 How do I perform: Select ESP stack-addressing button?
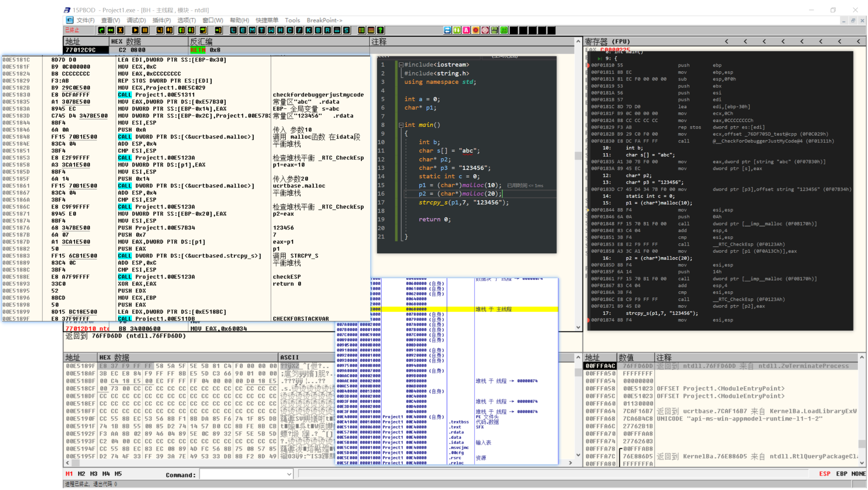coord(825,474)
